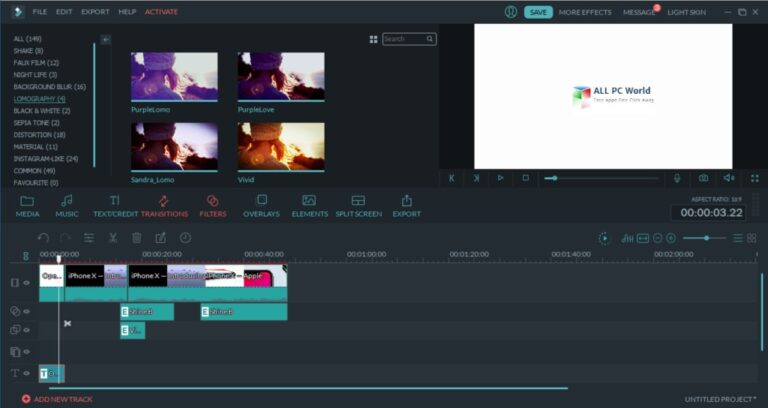The width and height of the screenshot is (768, 408).
Task: Open the File menu
Action: pos(40,12)
